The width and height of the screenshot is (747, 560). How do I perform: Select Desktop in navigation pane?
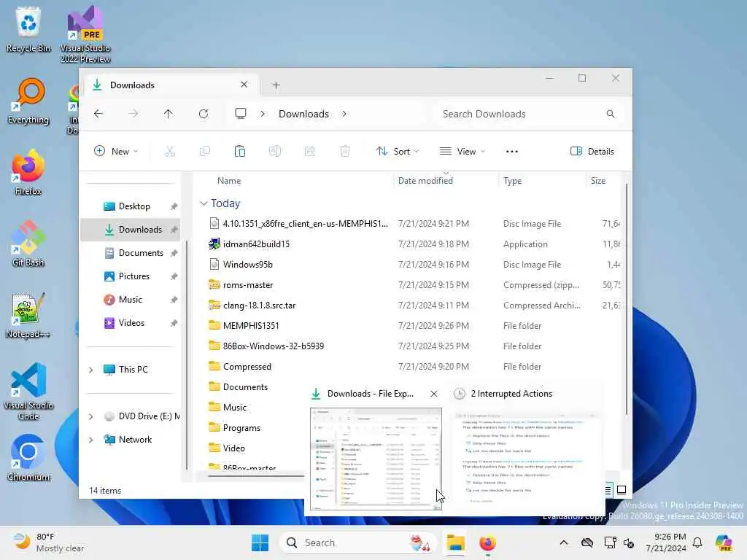131,206
